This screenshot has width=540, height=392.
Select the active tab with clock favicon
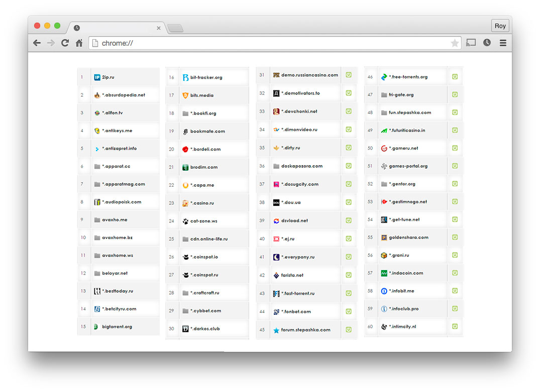click(117, 28)
